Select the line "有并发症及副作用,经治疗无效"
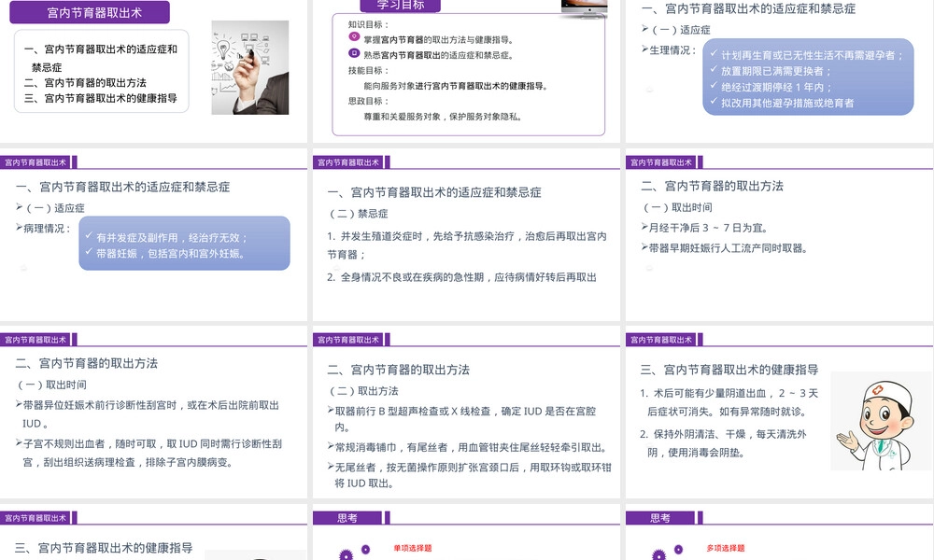This screenshot has height=560, width=934. pyautogui.click(x=172, y=237)
